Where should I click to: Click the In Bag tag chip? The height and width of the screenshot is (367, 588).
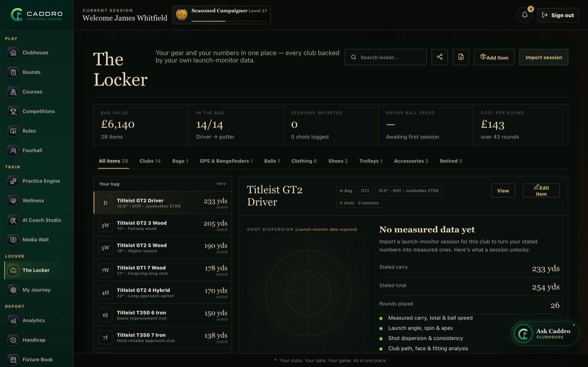(x=346, y=191)
